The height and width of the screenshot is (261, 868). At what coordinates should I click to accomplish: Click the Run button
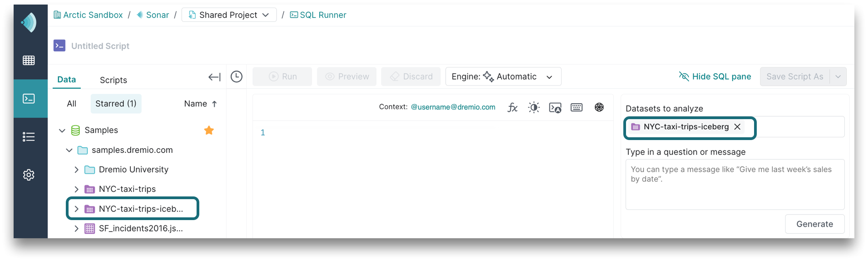click(282, 76)
